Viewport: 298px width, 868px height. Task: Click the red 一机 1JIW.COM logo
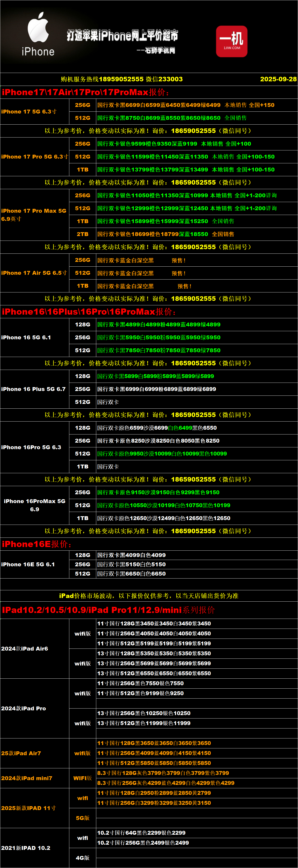[232, 41]
